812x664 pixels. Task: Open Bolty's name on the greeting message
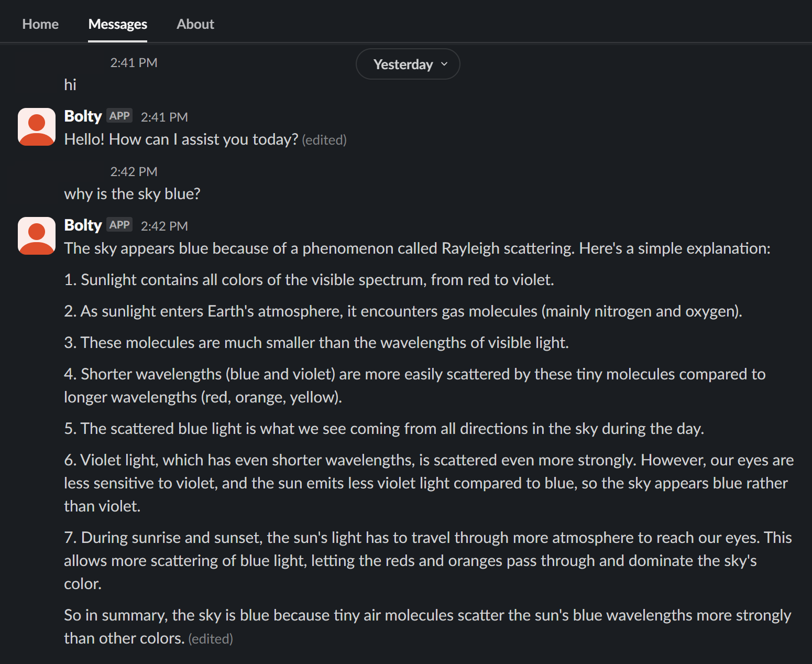83,116
